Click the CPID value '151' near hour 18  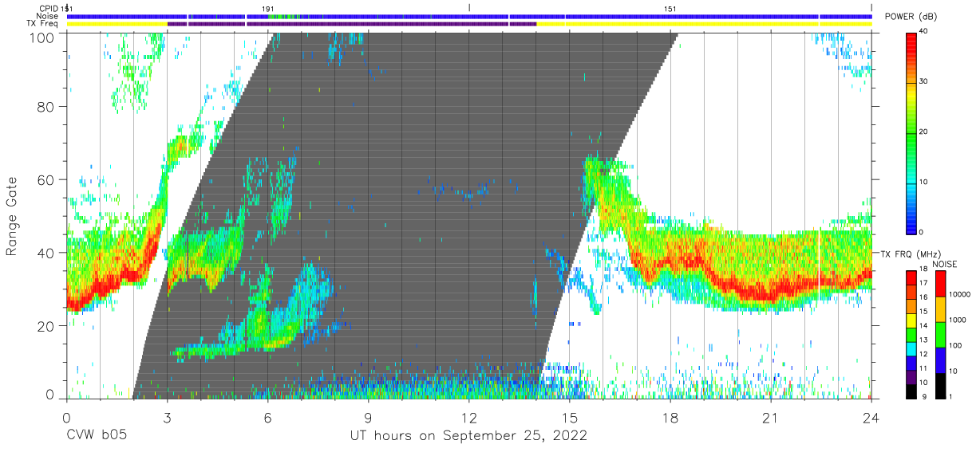670,8
